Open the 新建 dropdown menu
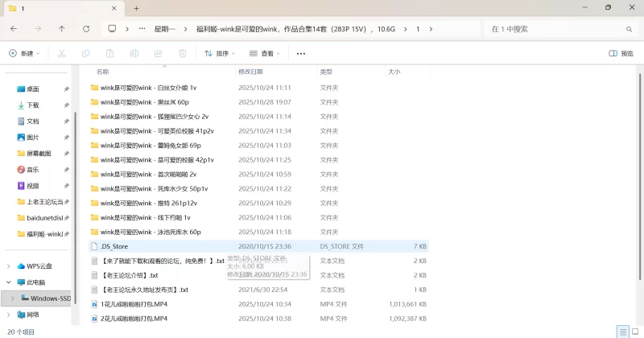The image size is (644, 338). pyautogui.click(x=24, y=54)
